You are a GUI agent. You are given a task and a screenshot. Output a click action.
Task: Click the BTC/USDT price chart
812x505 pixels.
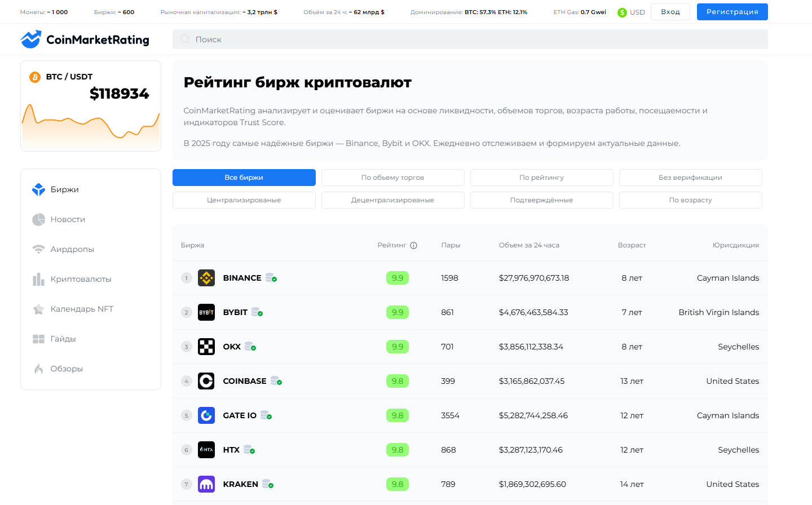point(91,127)
